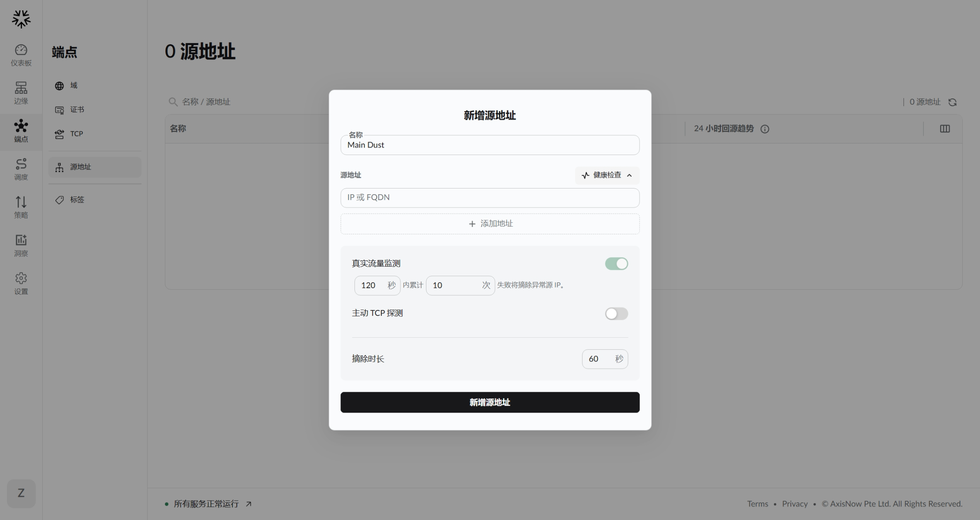Disable the 真实流量监测 toggle
The width and height of the screenshot is (980, 520).
(616, 264)
